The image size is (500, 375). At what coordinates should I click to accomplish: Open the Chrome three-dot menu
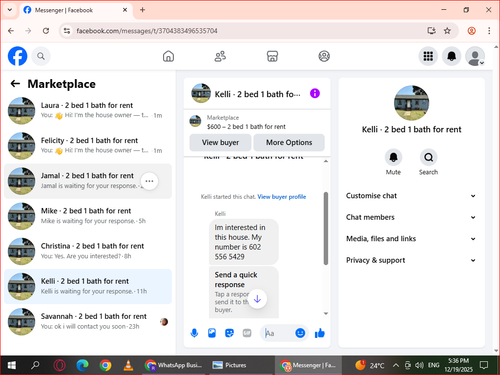click(489, 31)
